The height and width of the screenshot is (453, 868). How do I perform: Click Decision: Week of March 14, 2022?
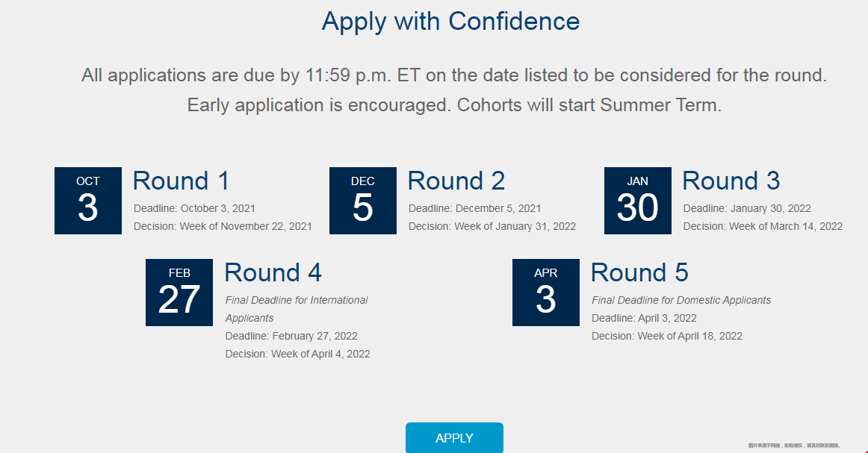tap(763, 226)
